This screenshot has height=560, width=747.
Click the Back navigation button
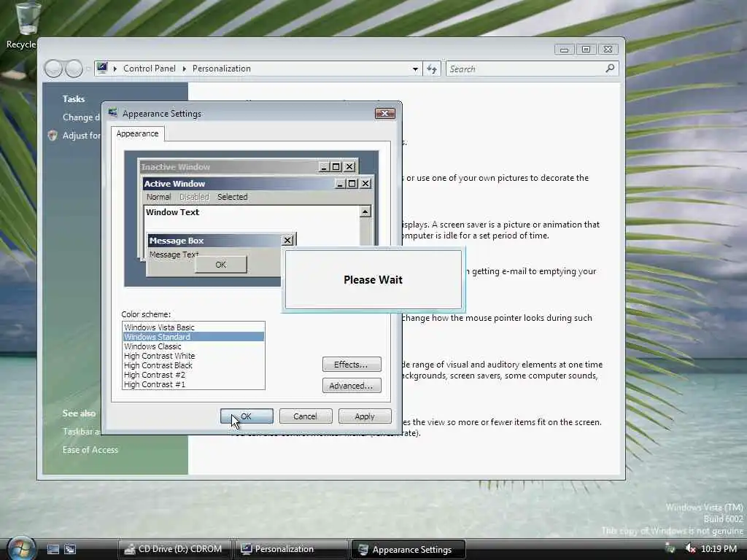click(x=53, y=69)
